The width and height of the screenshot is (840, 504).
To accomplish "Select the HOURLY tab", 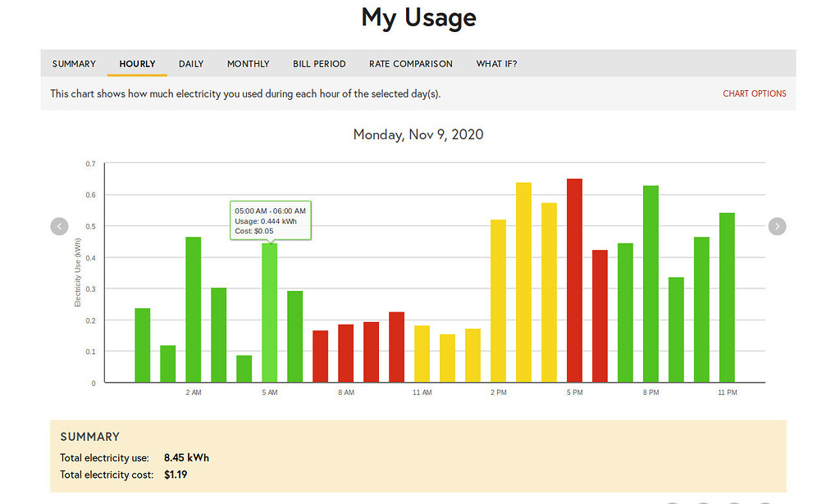I will (137, 63).
